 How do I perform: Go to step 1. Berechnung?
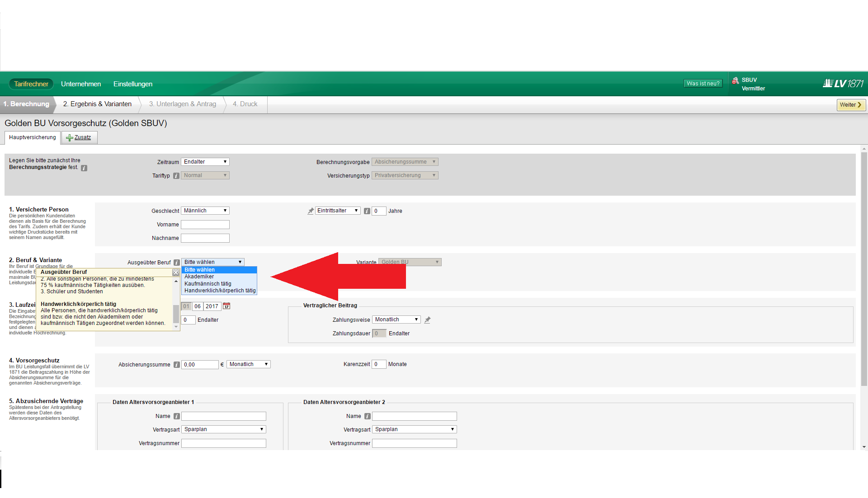click(x=27, y=104)
